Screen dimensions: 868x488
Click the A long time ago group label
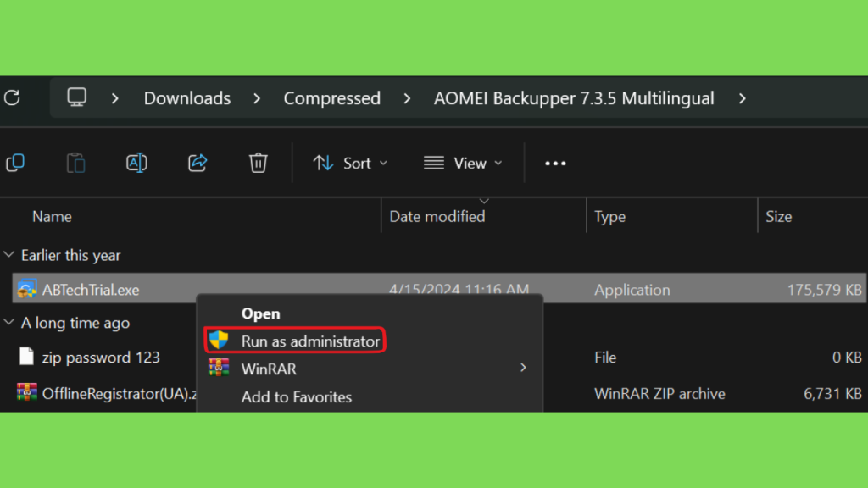click(x=75, y=323)
